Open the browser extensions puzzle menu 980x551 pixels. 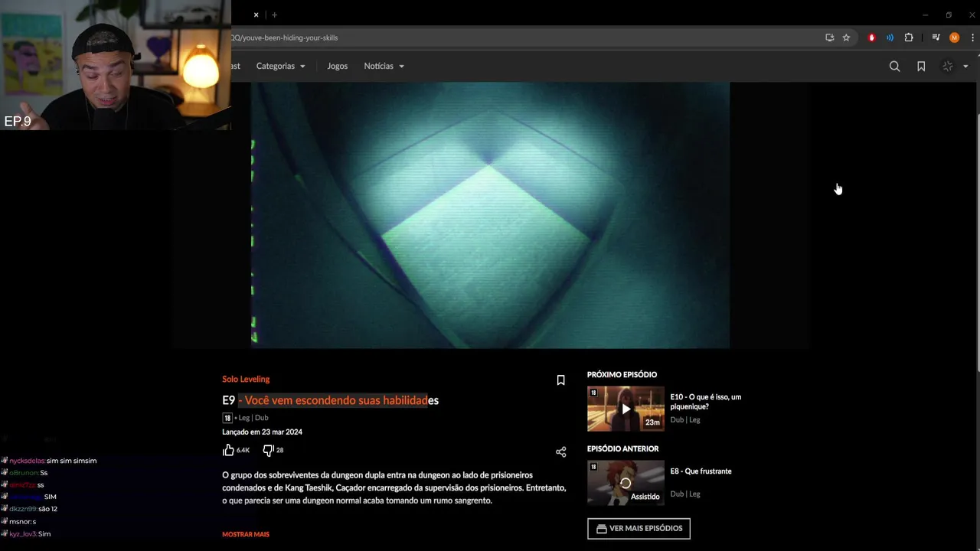pyautogui.click(x=909, y=37)
